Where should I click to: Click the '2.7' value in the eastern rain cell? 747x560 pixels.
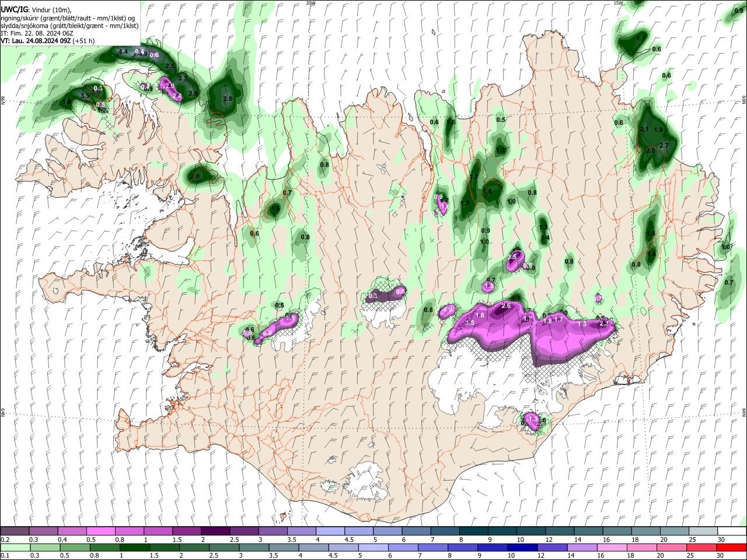pos(664,145)
